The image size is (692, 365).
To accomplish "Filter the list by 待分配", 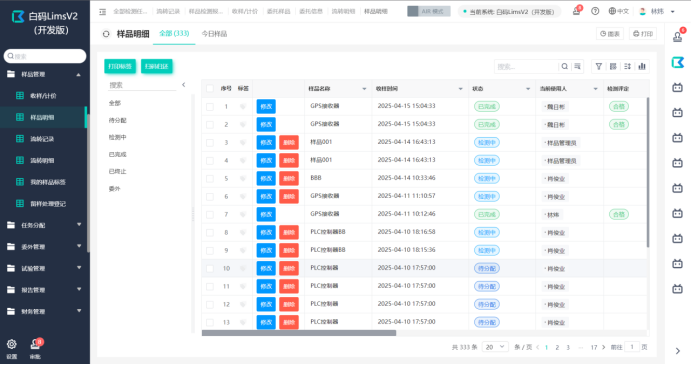I will [117, 120].
